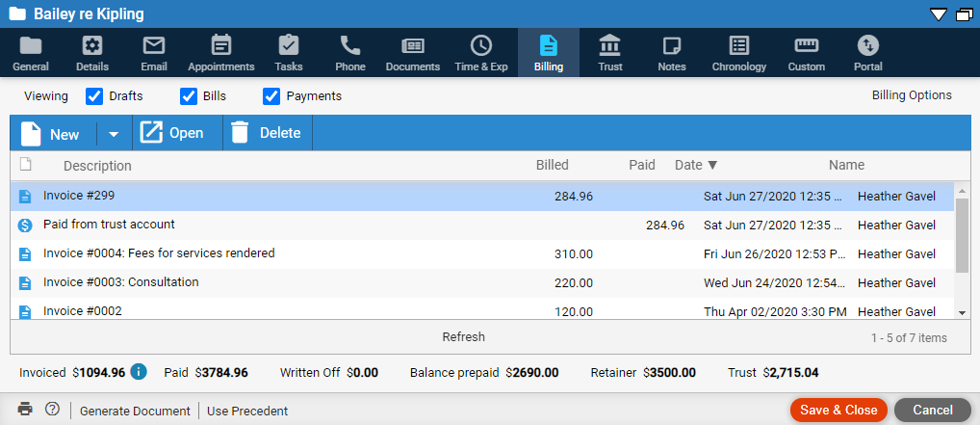This screenshot has width=980, height=425.
Task: Show Invoiced amount info icon
Action: click(139, 372)
